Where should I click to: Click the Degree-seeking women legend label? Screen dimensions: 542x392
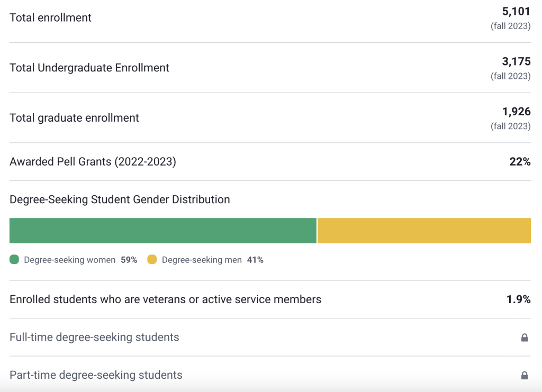pos(69,260)
